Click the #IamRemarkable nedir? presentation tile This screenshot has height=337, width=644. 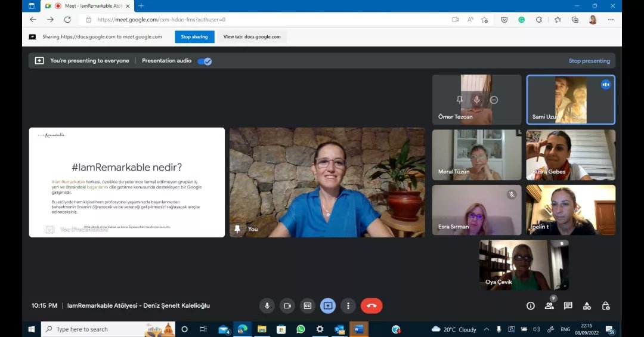point(127,183)
